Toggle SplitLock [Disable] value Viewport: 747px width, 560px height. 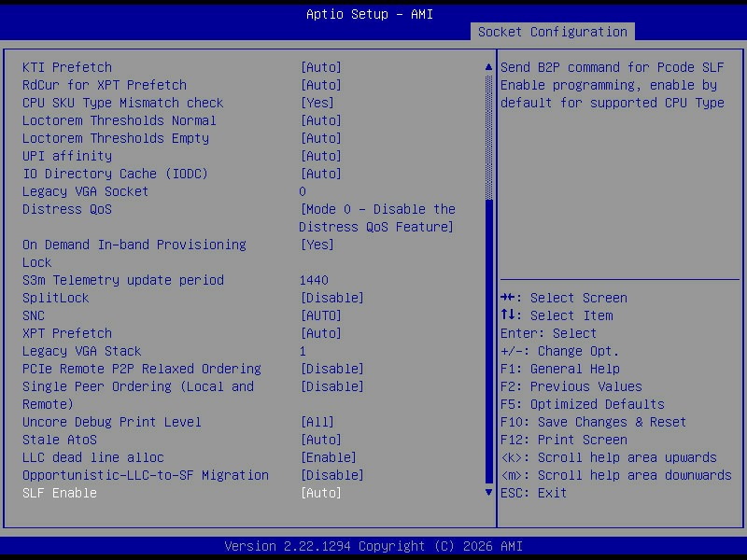click(332, 298)
